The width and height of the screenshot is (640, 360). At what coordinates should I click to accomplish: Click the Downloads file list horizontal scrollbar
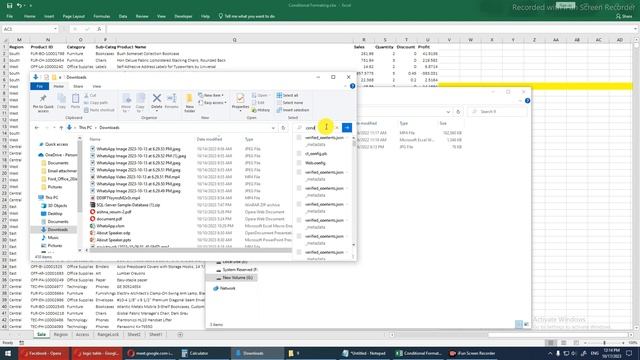(x=190, y=250)
